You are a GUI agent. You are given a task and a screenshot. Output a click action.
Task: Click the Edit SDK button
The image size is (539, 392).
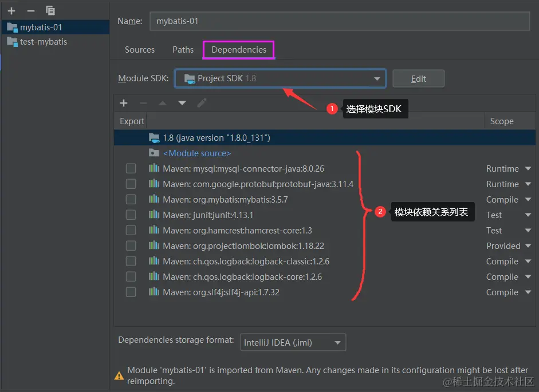tap(418, 78)
